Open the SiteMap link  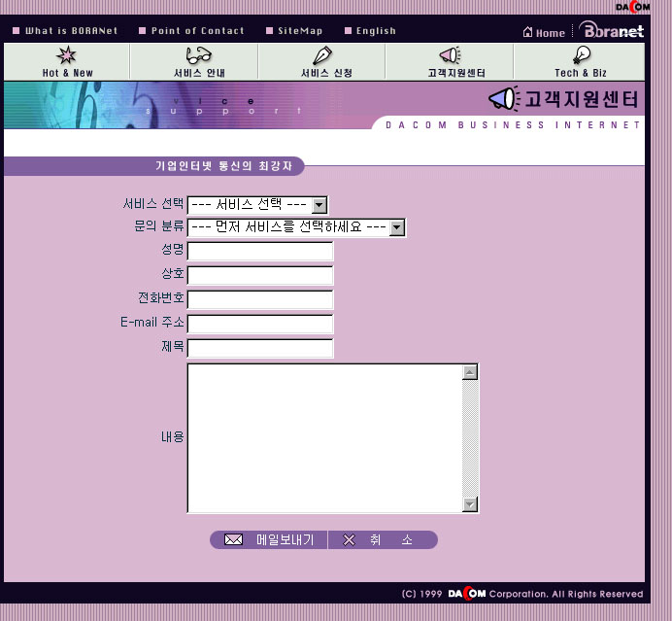click(300, 31)
